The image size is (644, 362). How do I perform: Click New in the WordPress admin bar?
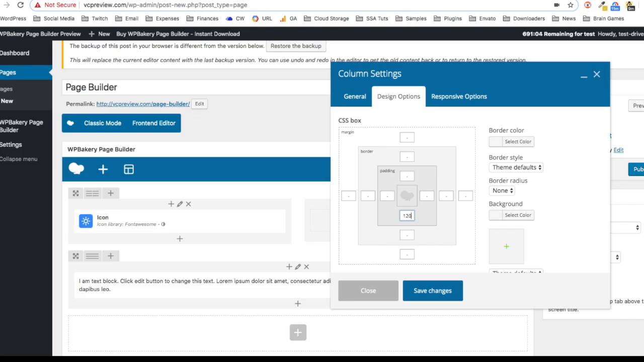[x=99, y=34]
